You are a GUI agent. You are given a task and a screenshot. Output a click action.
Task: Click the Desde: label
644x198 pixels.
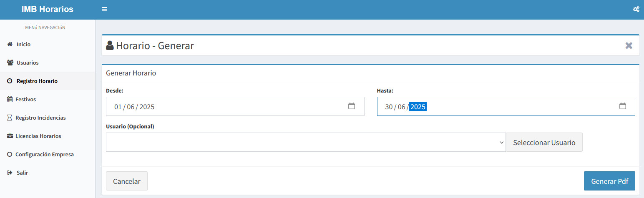pos(115,90)
